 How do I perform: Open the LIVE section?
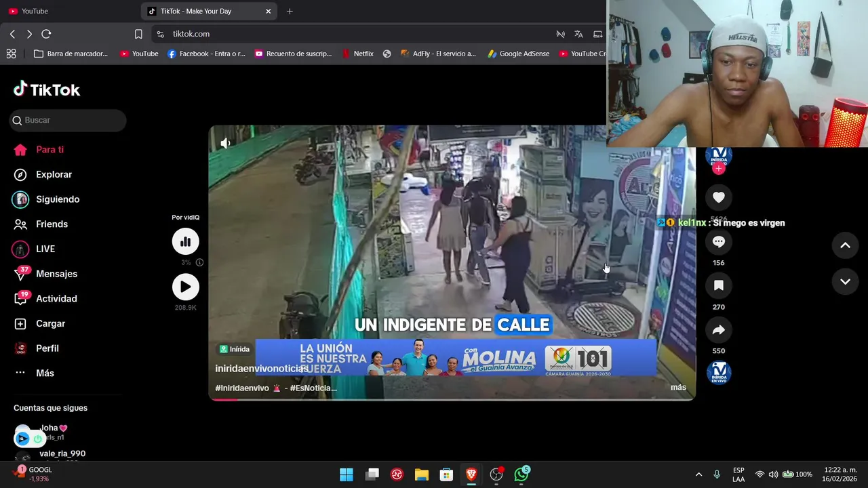(34, 249)
